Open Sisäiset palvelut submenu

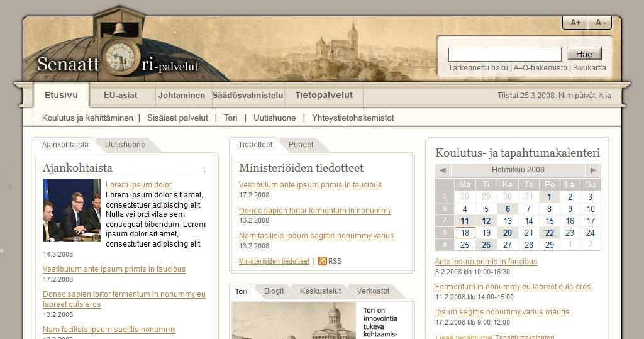(177, 118)
